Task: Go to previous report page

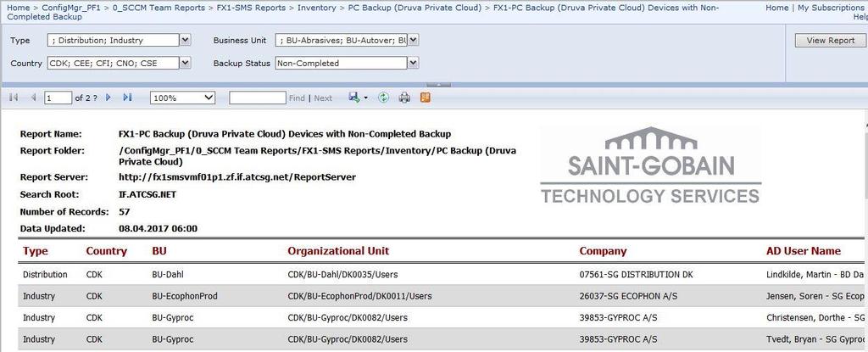Action: [33, 98]
